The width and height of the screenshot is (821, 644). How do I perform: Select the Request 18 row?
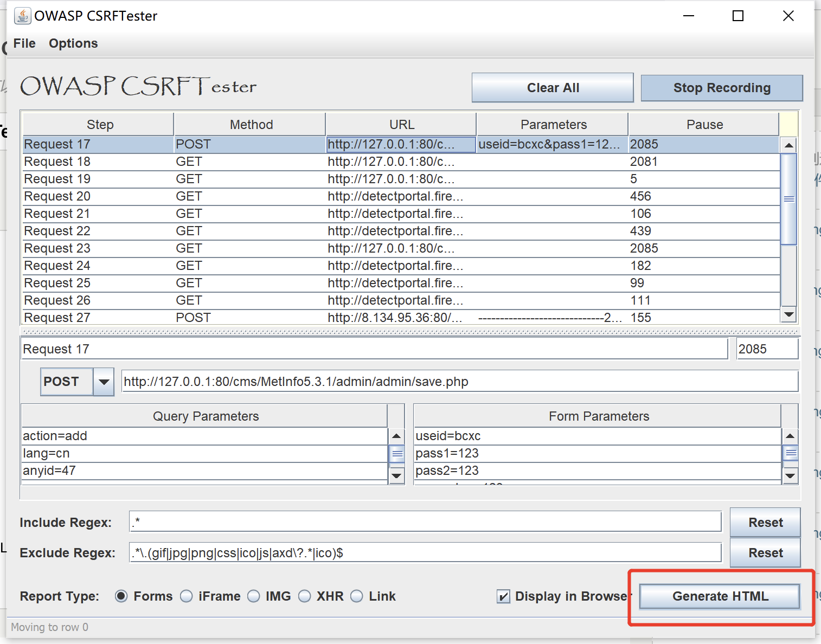(401, 162)
